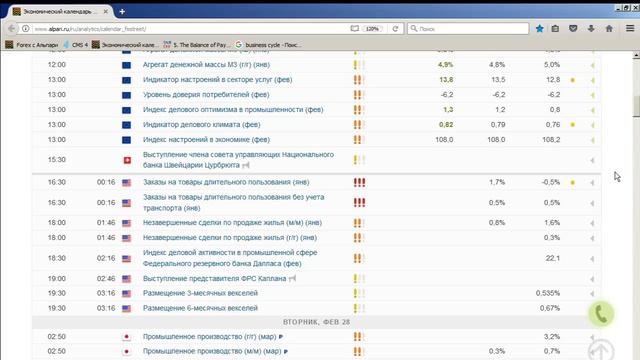The height and width of the screenshot is (360, 640).
Task: Click the yellow dot in Индикатор настроений row
Action: pos(573,80)
